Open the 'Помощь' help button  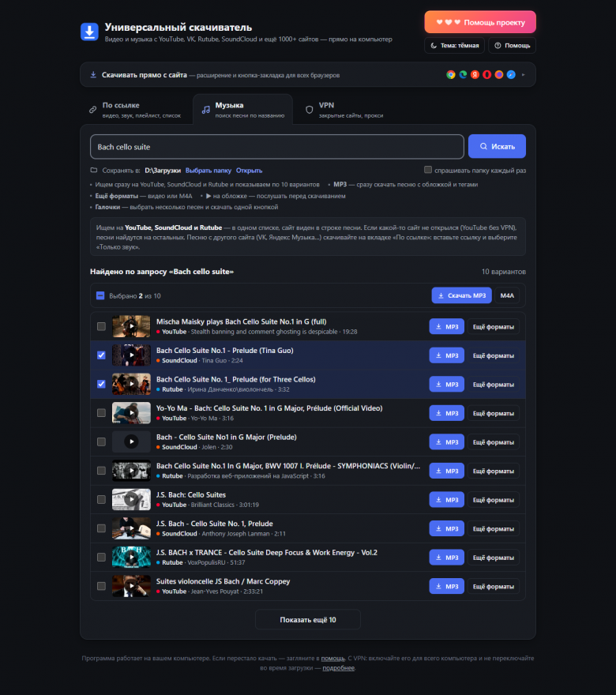pyautogui.click(x=512, y=45)
